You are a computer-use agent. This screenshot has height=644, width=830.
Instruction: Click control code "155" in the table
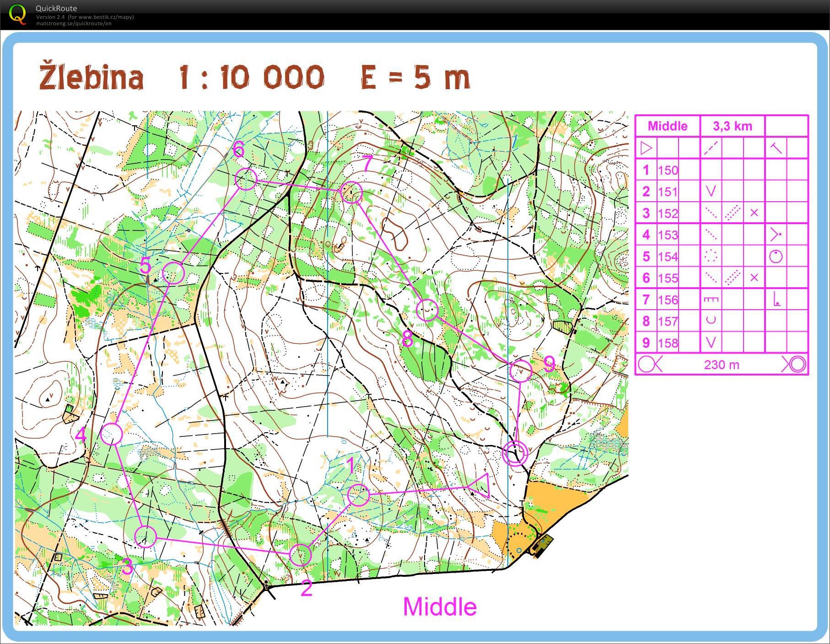(x=668, y=278)
